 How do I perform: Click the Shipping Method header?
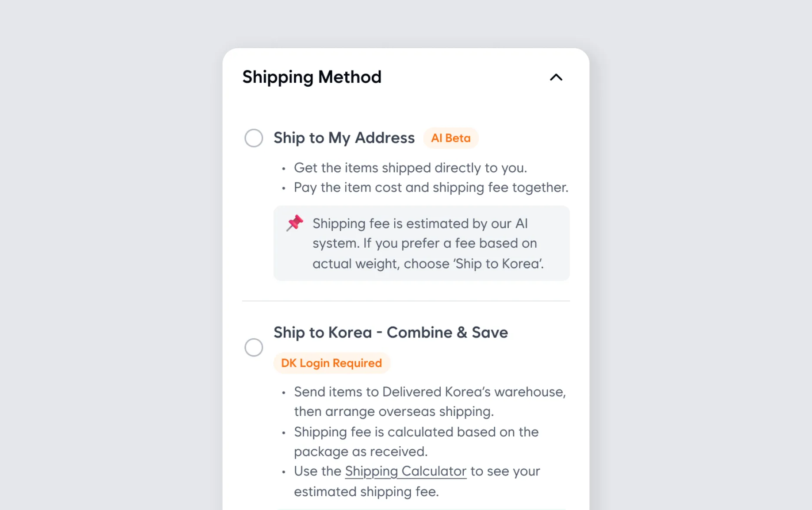click(311, 77)
